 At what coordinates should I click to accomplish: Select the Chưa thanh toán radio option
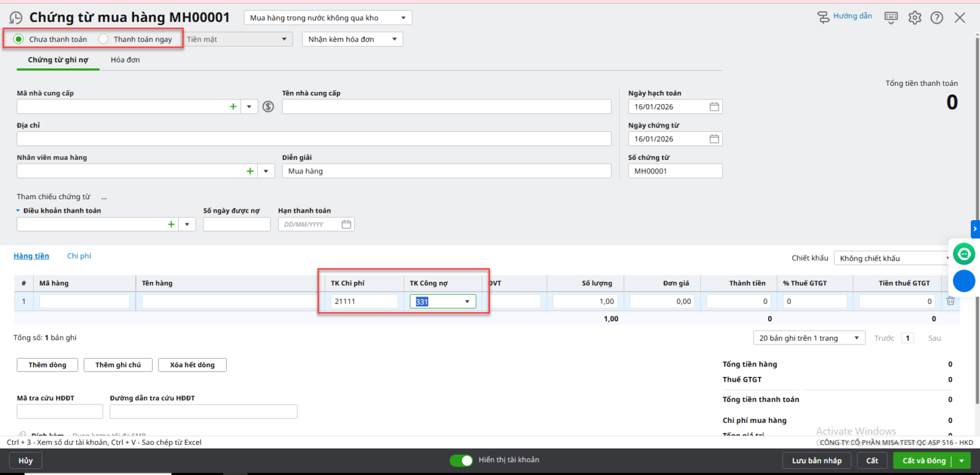(19, 39)
